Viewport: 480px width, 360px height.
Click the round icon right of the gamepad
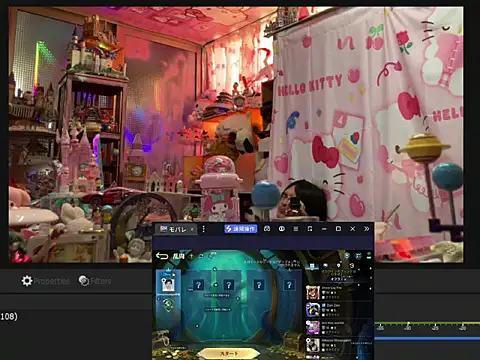(x=281, y=229)
